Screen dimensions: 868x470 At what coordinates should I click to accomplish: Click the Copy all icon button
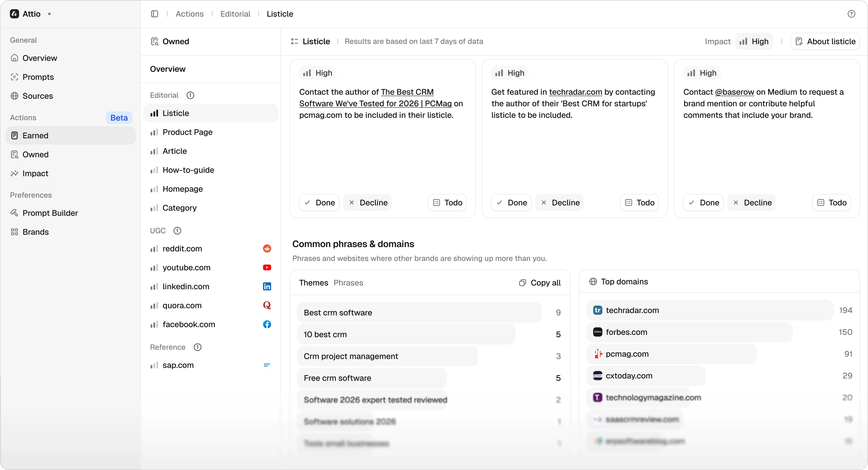540,283
